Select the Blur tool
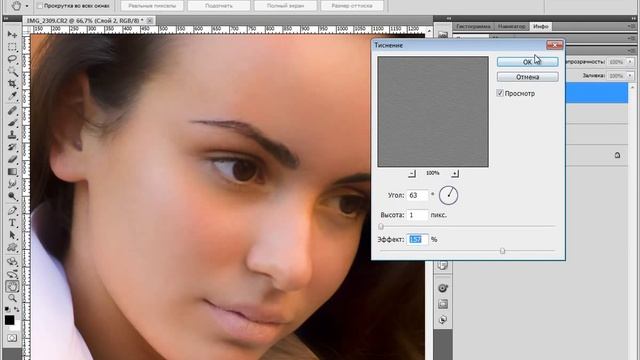640x360 pixels. click(x=12, y=184)
